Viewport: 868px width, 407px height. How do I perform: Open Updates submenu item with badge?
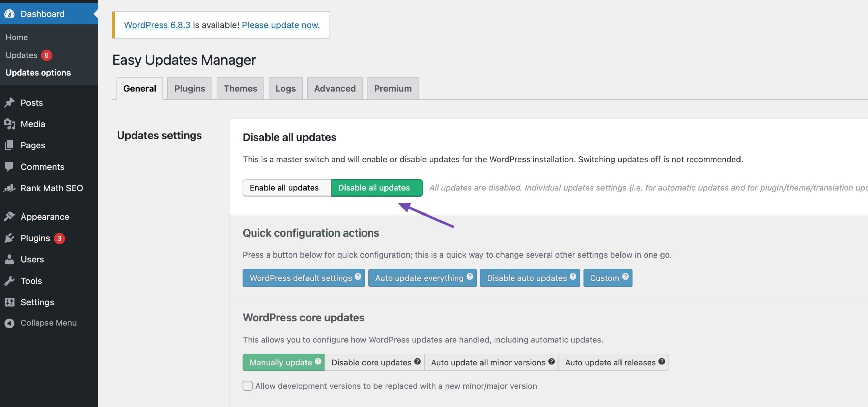pos(22,55)
